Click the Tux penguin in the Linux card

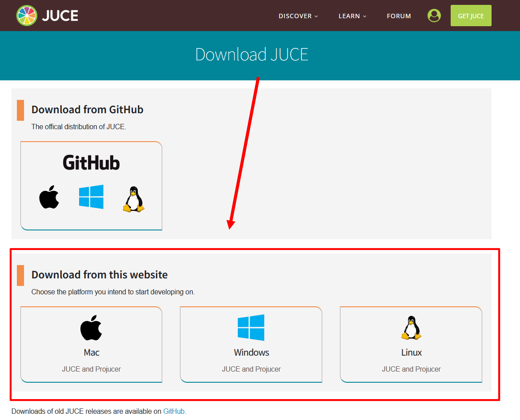(411, 328)
